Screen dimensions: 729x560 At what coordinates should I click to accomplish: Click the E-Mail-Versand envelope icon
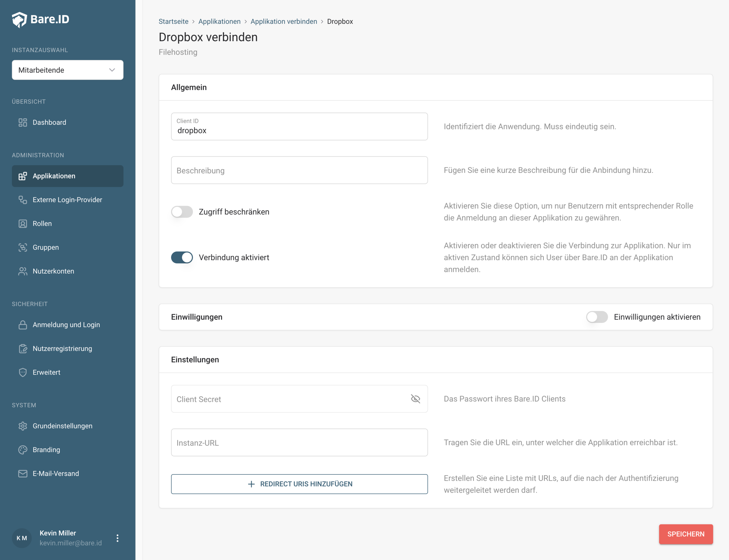pyautogui.click(x=23, y=474)
